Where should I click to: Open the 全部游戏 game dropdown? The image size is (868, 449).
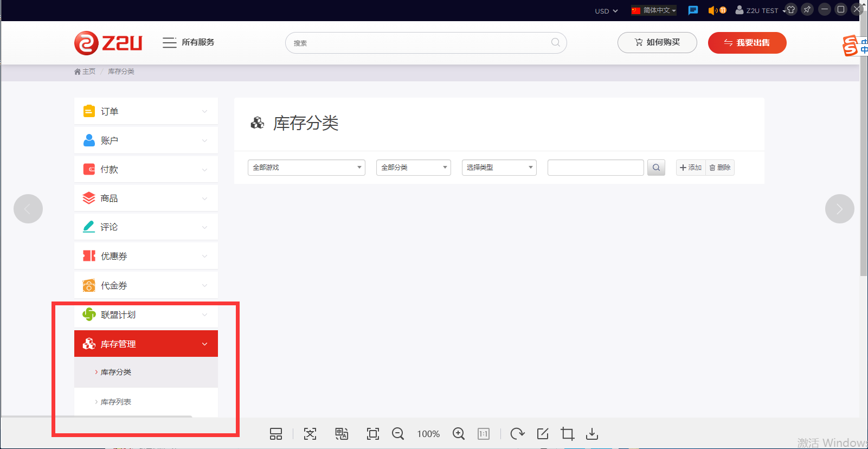click(x=306, y=168)
